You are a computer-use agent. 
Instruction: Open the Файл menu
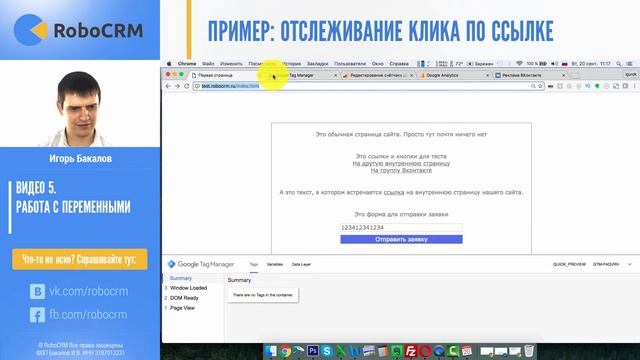click(x=208, y=64)
